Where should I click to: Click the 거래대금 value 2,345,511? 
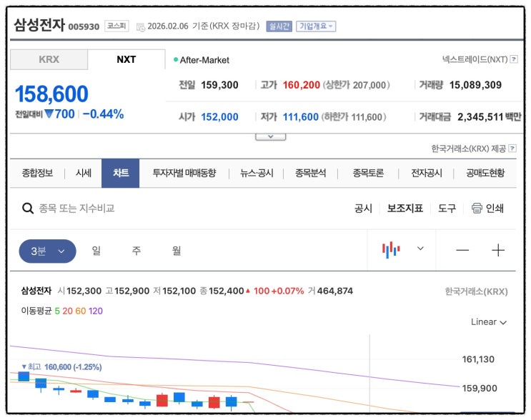coord(480,117)
